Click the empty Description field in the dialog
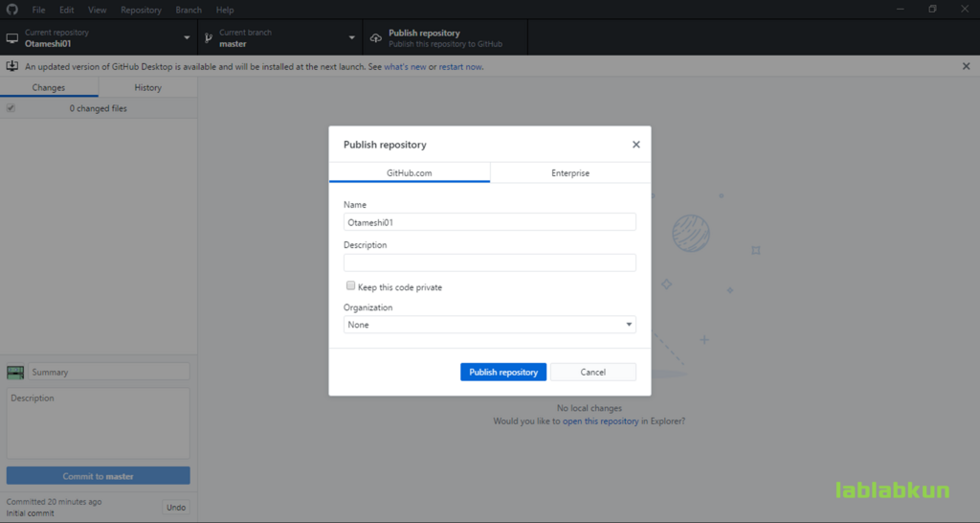Image resolution: width=980 pixels, height=523 pixels. click(489, 262)
